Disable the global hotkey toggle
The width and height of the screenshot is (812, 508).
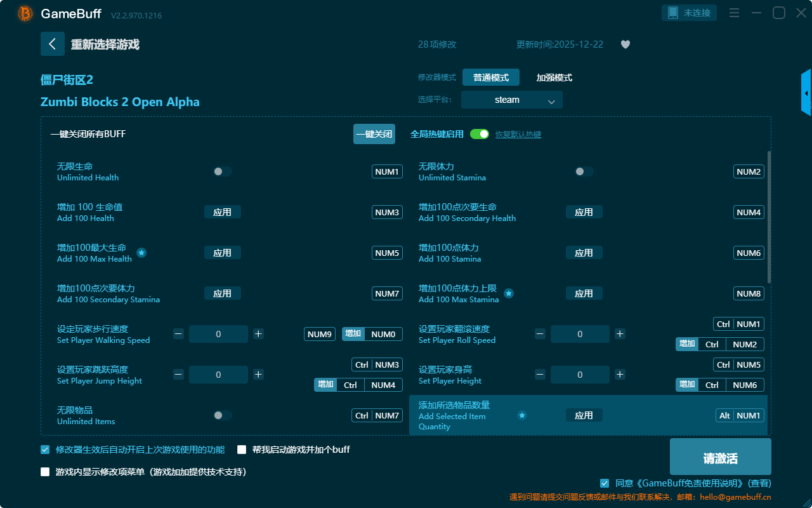tap(480, 134)
